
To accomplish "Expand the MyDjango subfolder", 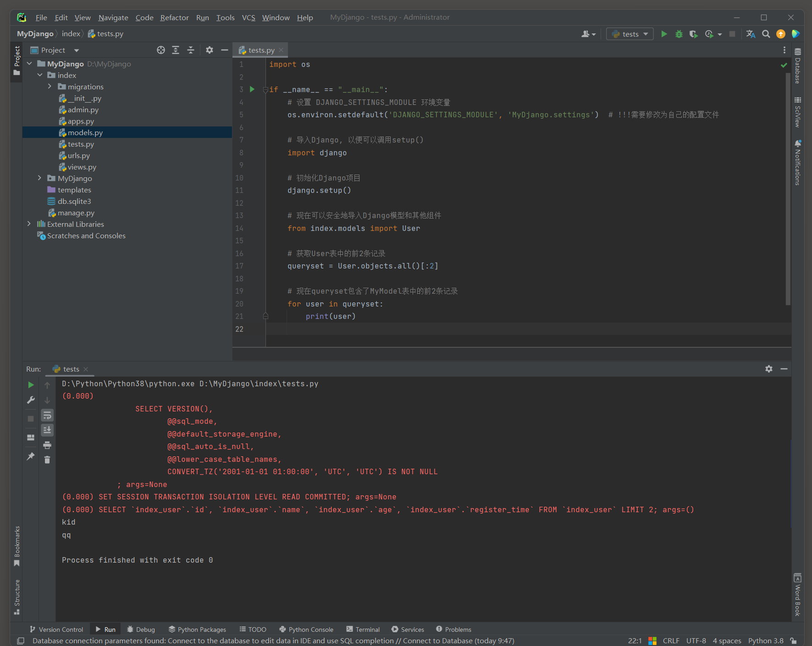I will click(x=40, y=178).
